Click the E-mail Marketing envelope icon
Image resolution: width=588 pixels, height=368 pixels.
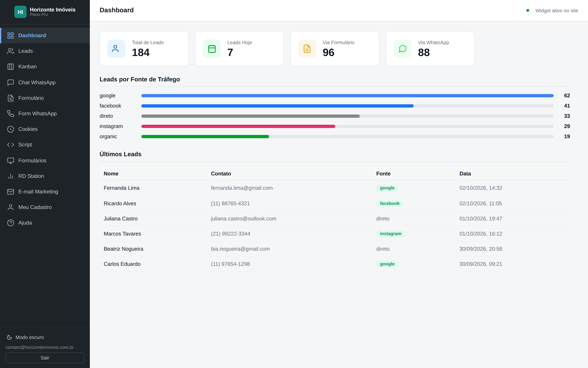(x=10, y=192)
